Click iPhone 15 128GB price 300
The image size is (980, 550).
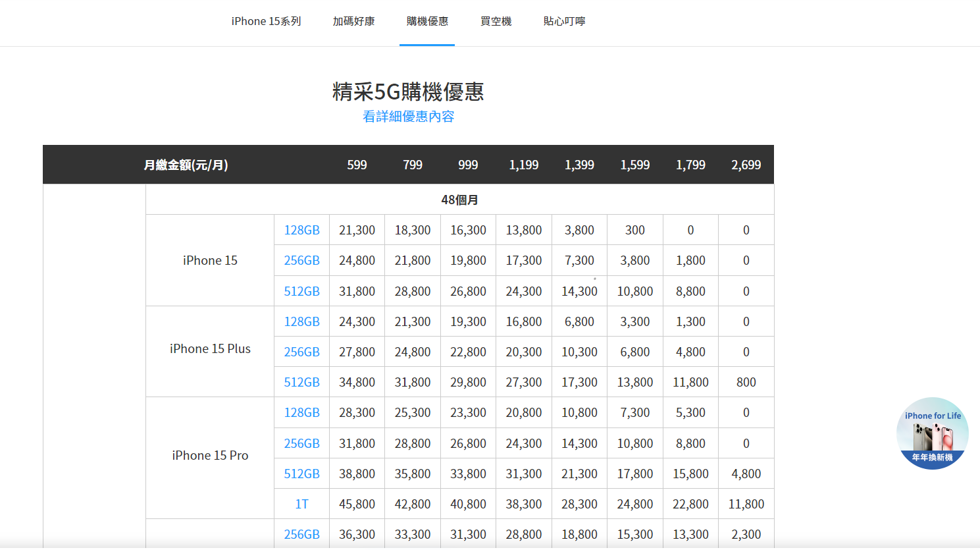click(x=635, y=230)
